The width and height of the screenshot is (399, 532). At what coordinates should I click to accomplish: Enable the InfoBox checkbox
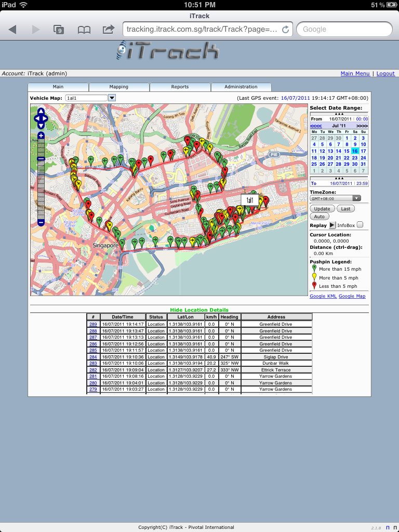360,224
